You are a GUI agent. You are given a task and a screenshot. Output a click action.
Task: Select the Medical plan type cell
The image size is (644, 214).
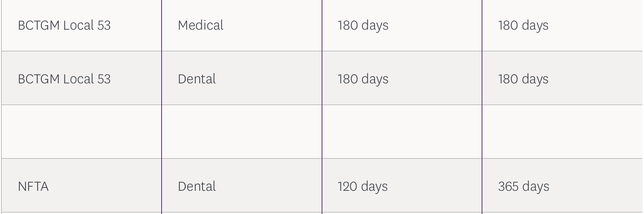point(200,25)
